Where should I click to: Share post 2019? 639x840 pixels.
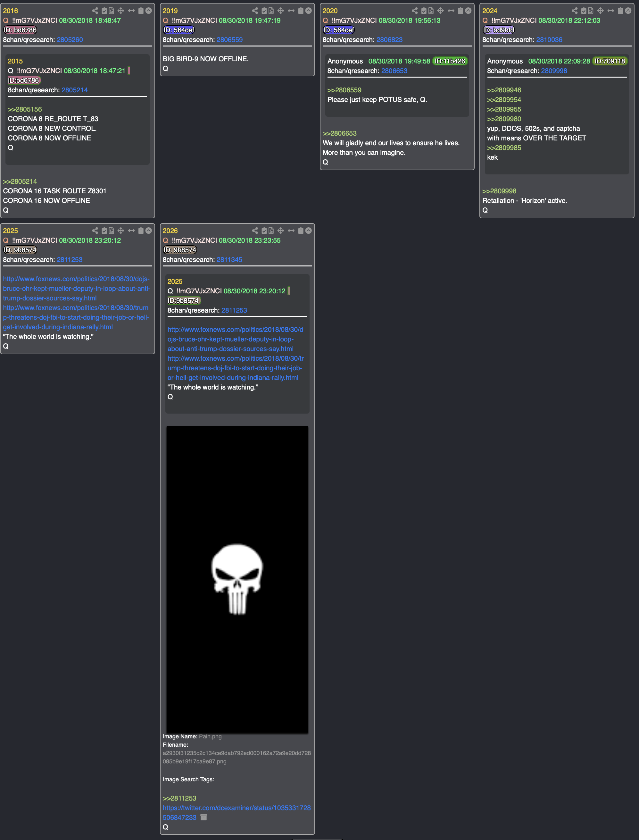[255, 11]
